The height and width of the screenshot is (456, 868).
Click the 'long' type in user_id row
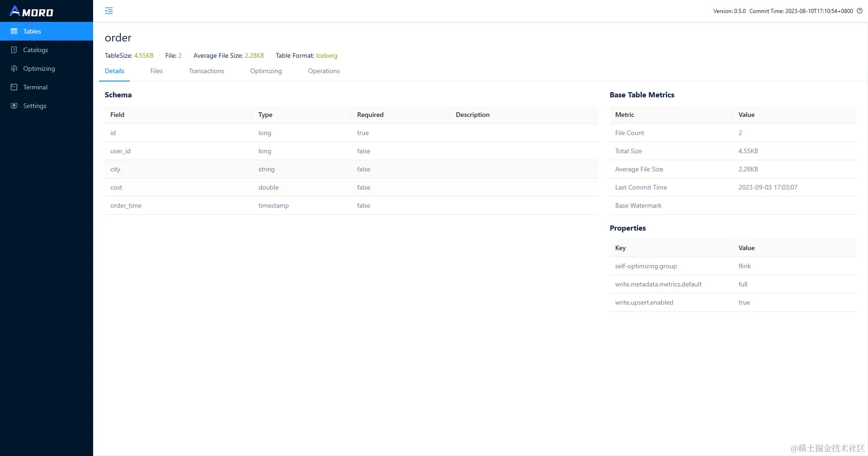[x=265, y=151]
